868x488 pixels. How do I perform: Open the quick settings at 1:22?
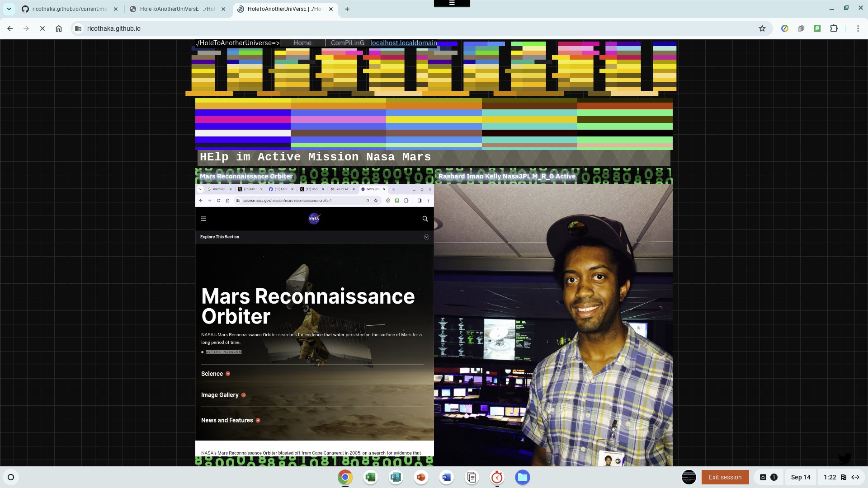click(841, 477)
